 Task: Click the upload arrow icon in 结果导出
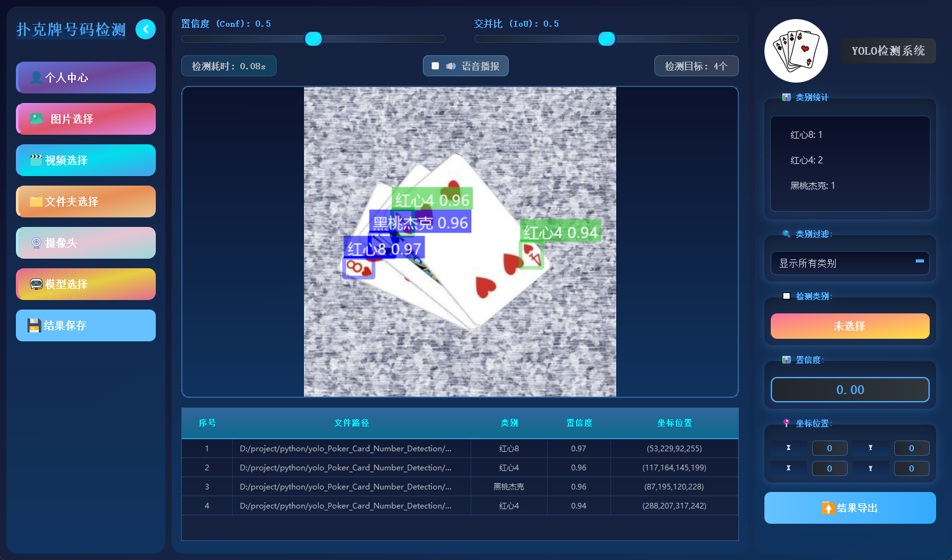tap(828, 508)
